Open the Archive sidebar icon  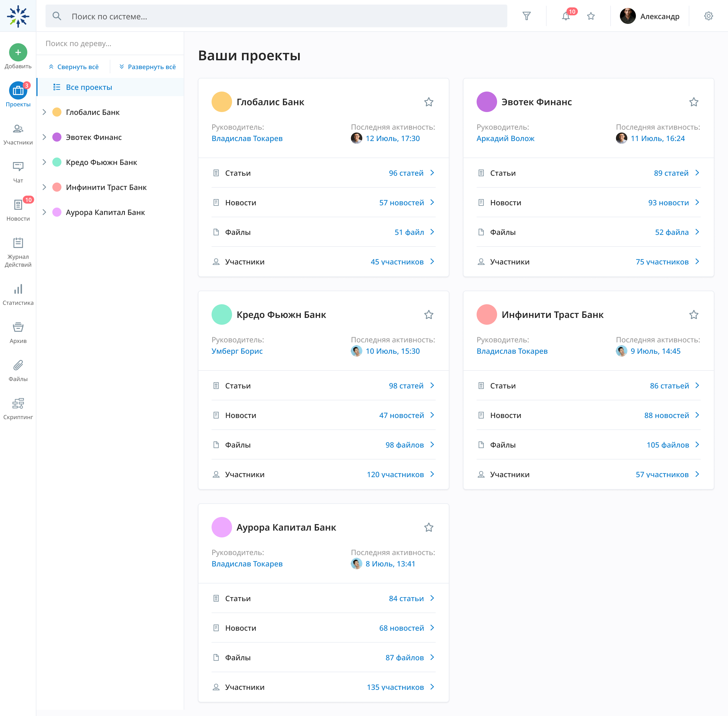pyautogui.click(x=18, y=327)
